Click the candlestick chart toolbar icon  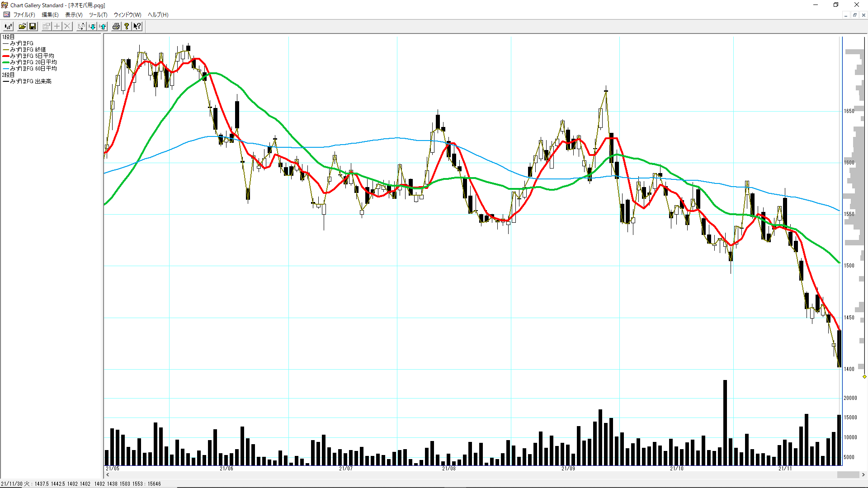coord(8,26)
